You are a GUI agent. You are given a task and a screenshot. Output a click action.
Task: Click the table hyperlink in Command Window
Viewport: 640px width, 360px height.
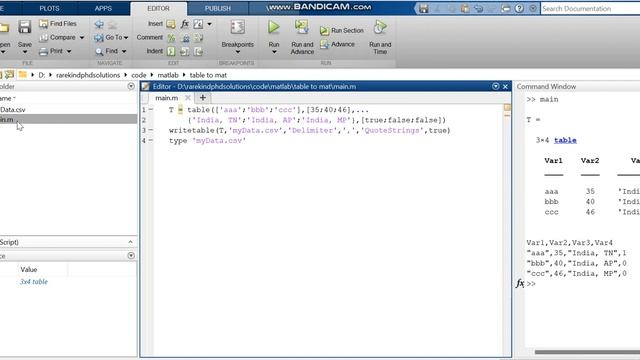[x=565, y=140]
